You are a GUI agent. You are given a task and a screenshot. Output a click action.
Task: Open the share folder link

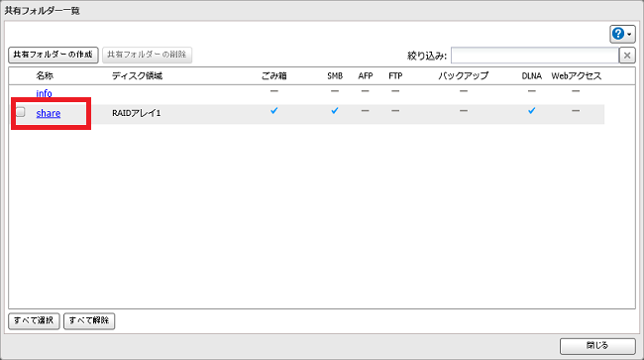click(49, 113)
